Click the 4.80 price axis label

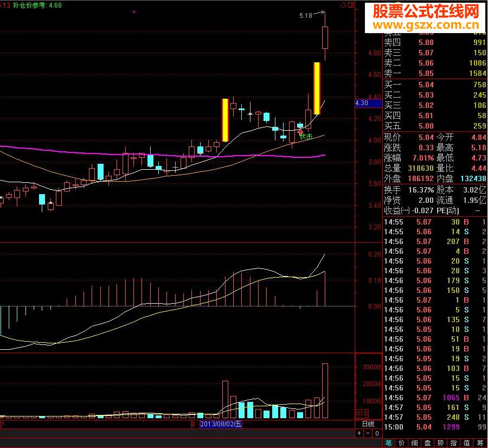(374, 53)
